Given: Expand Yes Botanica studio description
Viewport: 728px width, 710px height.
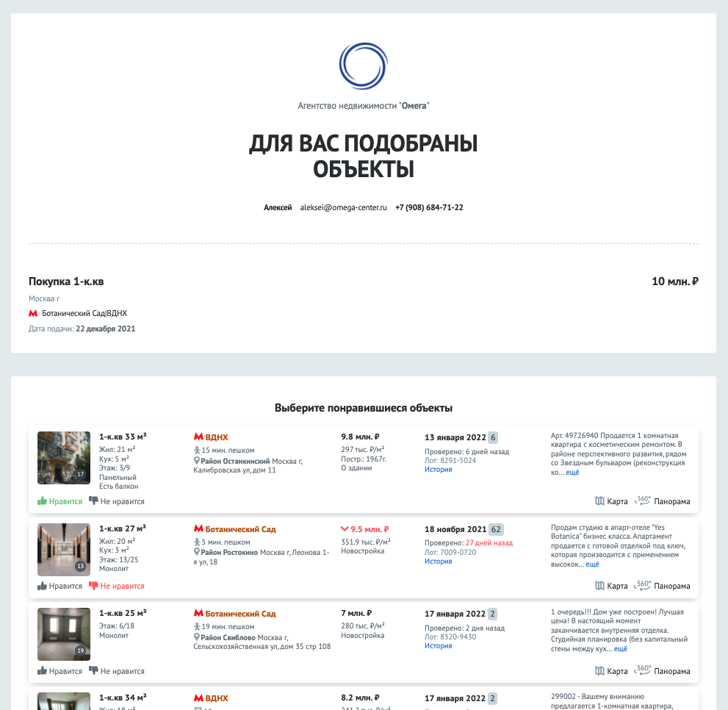Looking at the screenshot, I should coord(592,564).
